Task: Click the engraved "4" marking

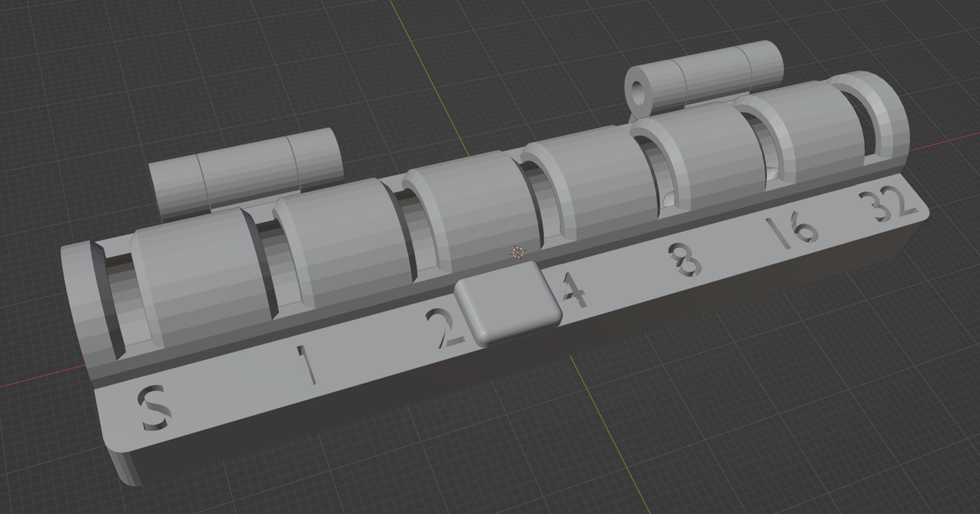Action: click(573, 291)
